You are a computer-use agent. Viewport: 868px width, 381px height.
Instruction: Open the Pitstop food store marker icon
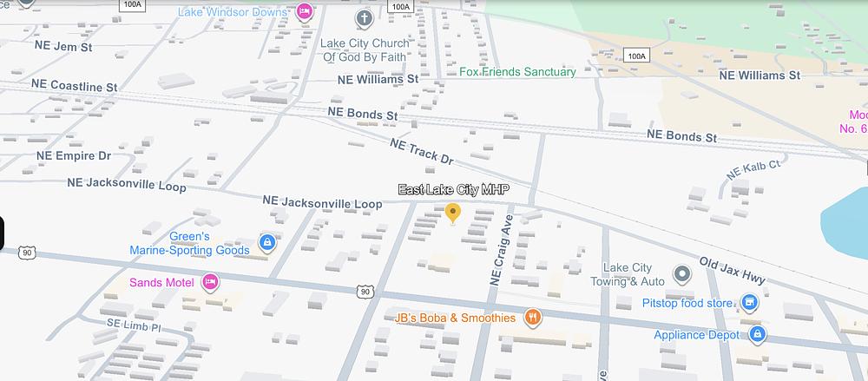(x=749, y=302)
